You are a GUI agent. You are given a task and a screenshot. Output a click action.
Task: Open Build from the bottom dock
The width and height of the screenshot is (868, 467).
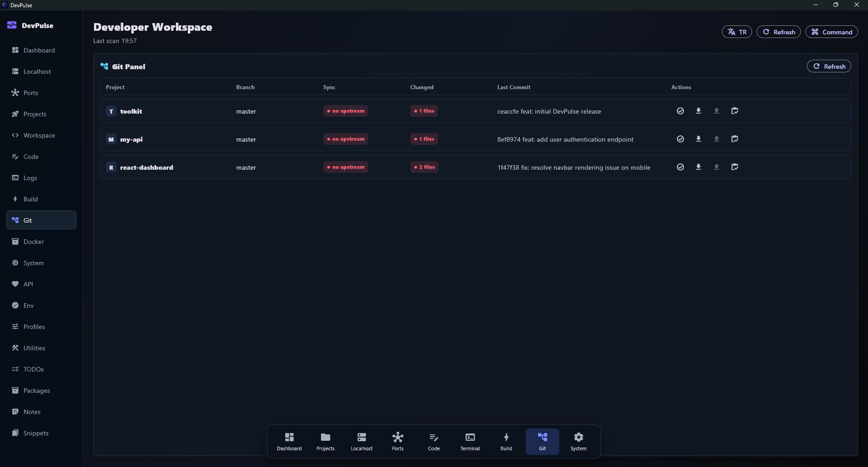coord(506,442)
